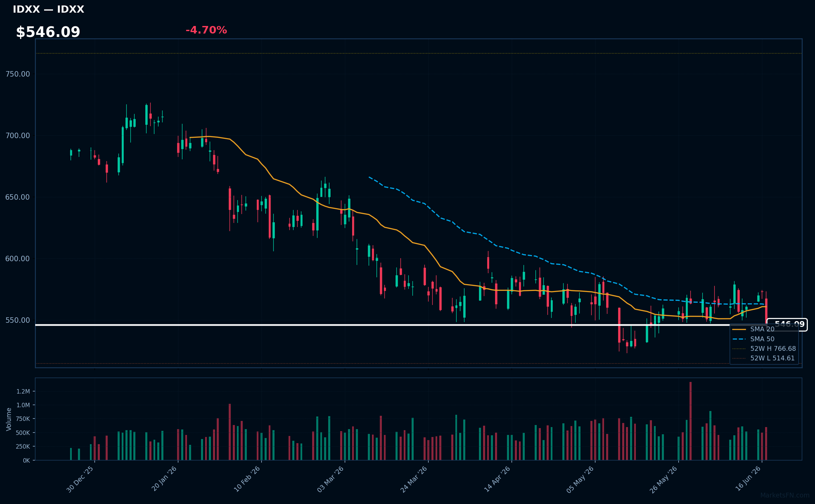Click the 14 Apr '26 date label
815x504 pixels.
(x=497, y=479)
